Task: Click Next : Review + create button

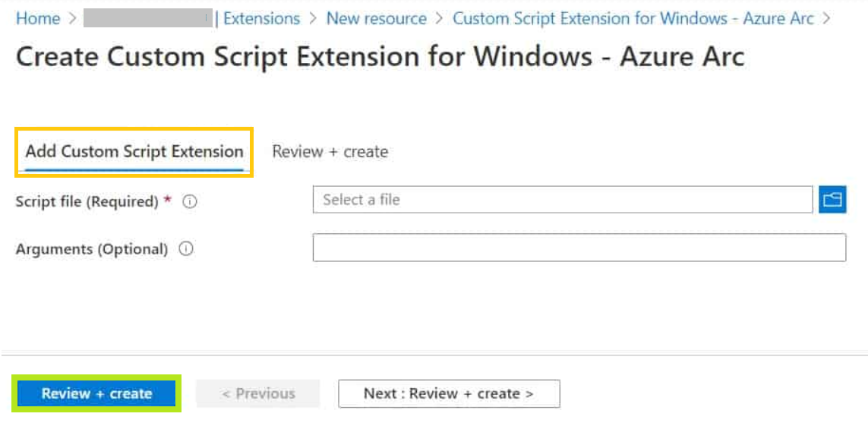Action: coord(449,393)
